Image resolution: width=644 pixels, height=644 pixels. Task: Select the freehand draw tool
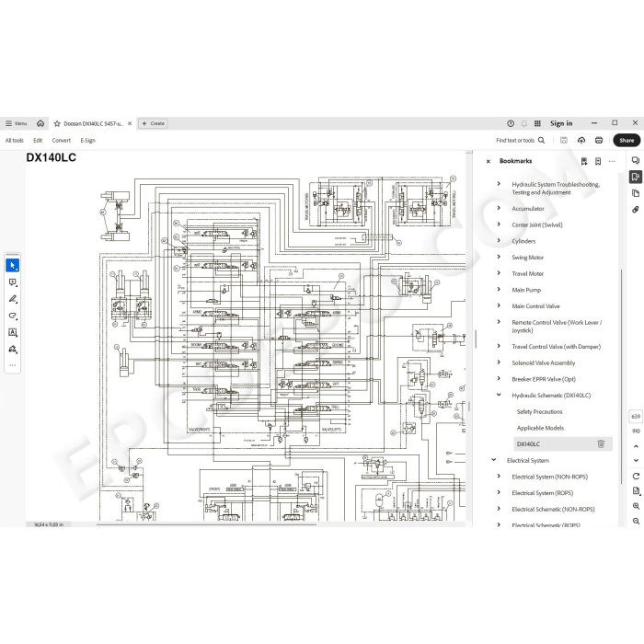coord(12,316)
